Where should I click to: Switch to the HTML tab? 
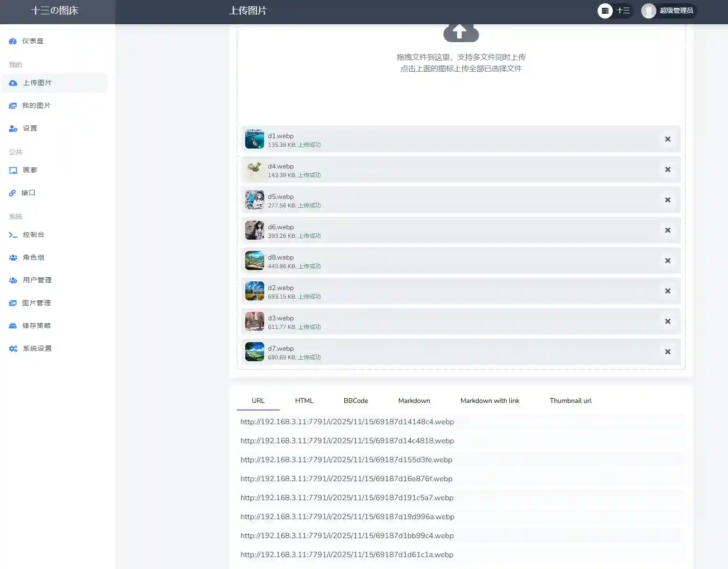click(x=304, y=401)
